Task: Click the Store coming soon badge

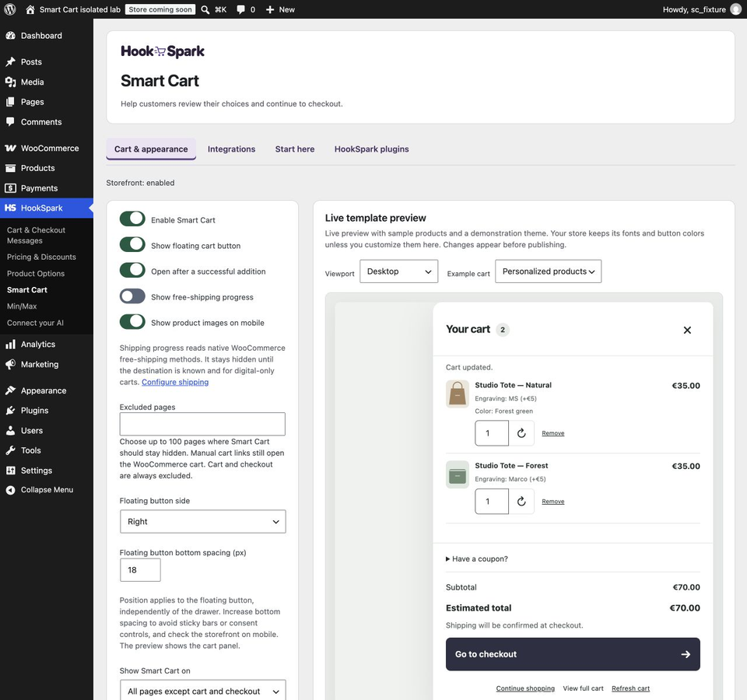Action: pyautogui.click(x=160, y=9)
